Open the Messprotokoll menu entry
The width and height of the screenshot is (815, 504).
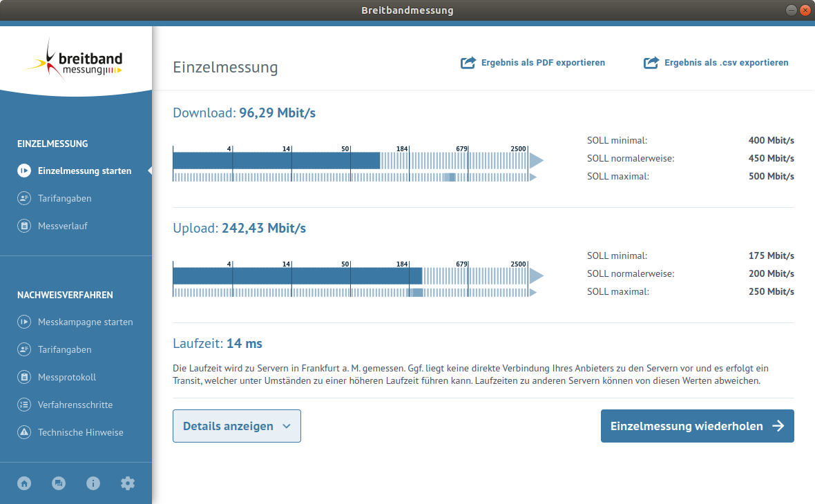67,377
